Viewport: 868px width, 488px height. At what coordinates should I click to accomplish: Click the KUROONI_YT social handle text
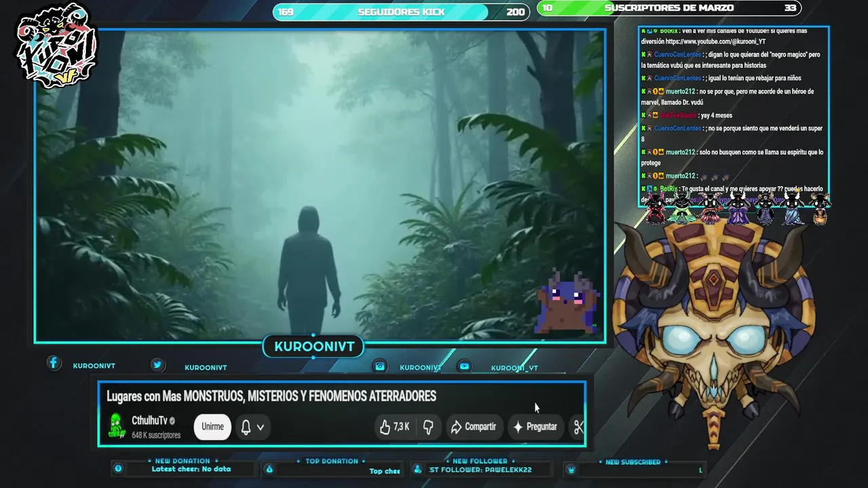coord(515,368)
